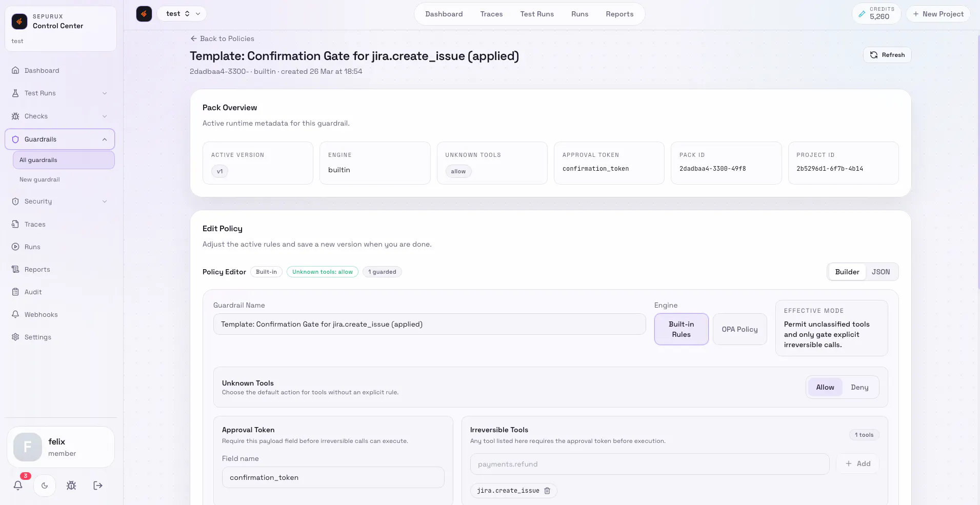
Task: Click the orange project logo in top bar
Action: pos(144,14)
